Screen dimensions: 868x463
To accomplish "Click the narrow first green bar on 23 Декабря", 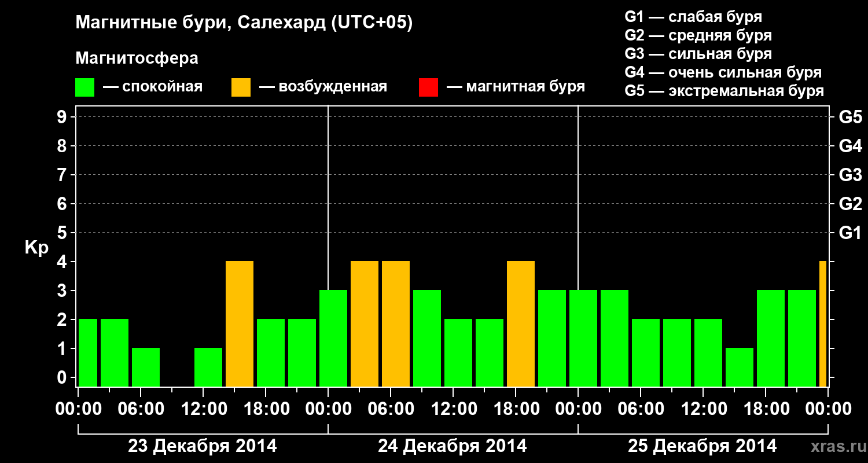I will click(88, 352).
